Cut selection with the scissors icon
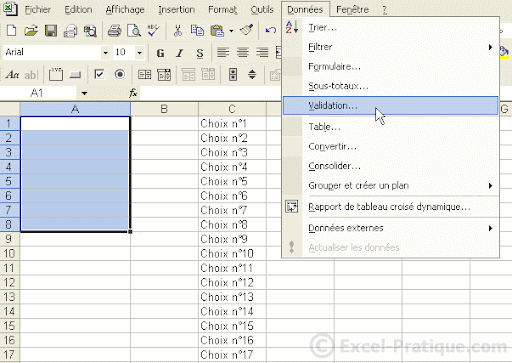This screenshot has width=512, height=363. click(x=178, y=31)
